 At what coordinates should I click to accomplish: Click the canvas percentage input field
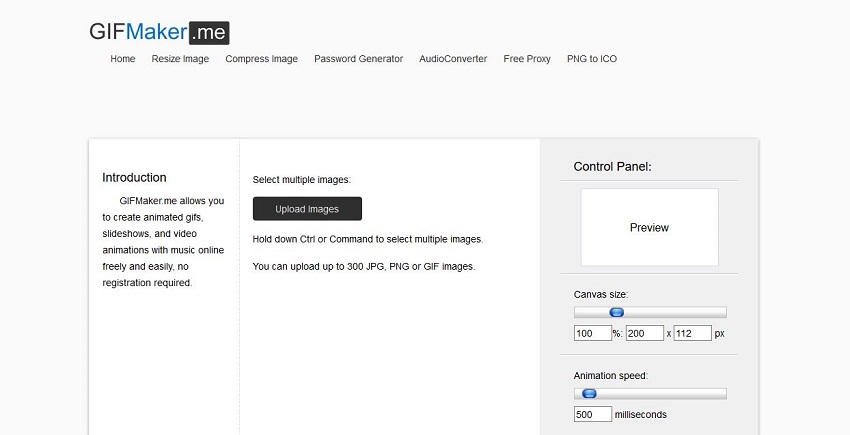tap(592, 333)
